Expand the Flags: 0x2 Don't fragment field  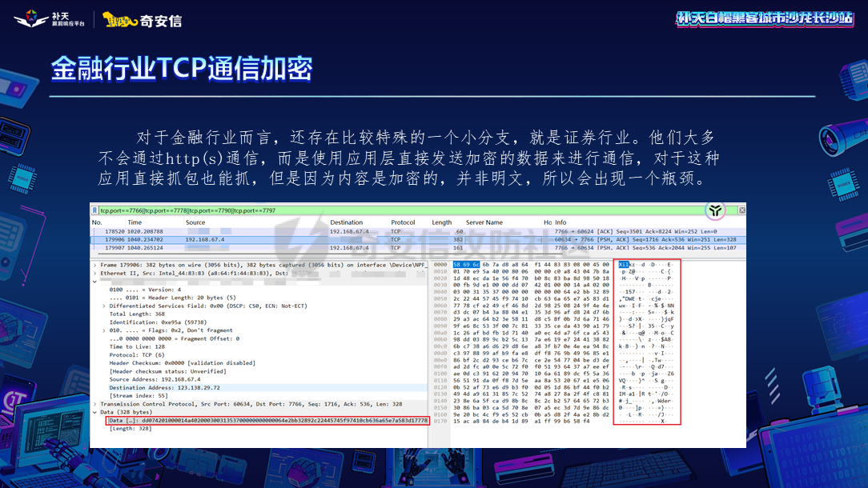[103, 330]
